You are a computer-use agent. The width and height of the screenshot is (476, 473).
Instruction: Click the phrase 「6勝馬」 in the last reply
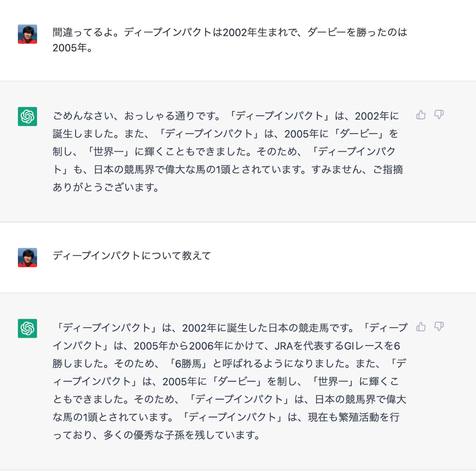(190, 364)
